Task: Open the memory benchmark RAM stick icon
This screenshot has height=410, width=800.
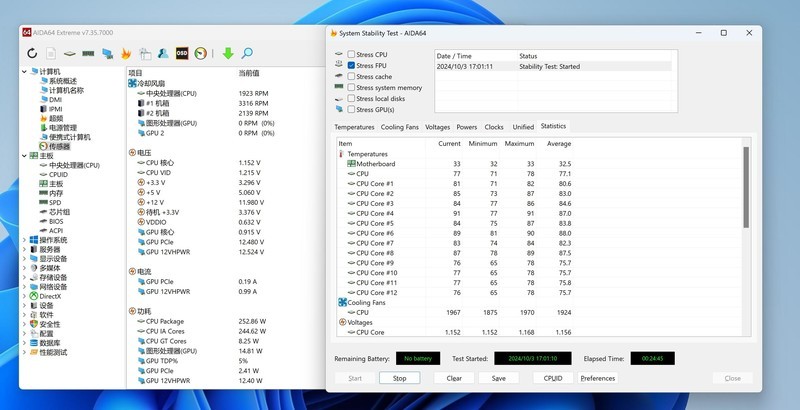Action: click(x=88, y=53)
